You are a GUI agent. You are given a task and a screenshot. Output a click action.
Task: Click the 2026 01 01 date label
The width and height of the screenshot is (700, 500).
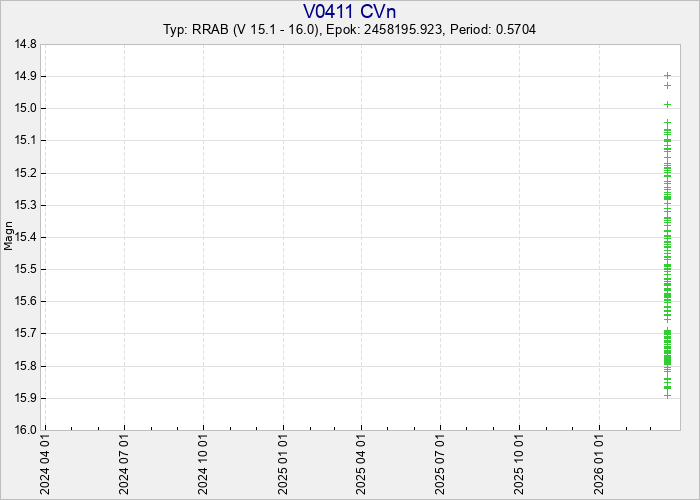point(599,465)
